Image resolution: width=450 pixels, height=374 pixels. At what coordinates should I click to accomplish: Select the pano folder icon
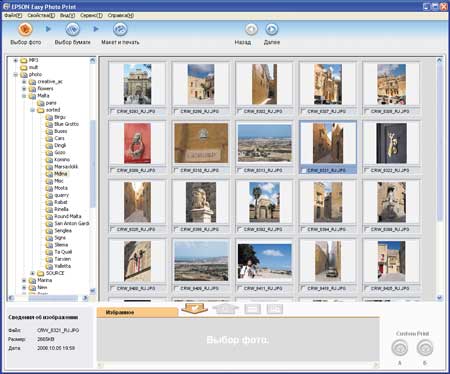coord(41,103)
